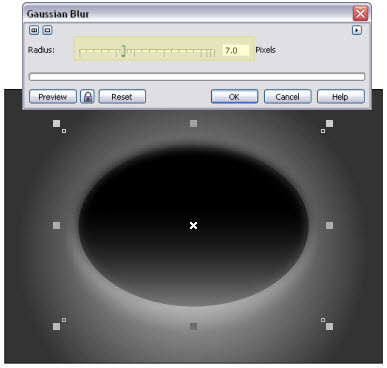This screenshot has width=387, height=368.
Task: Select the bottom-left corner selection handle
Action: tap(57, 326)
